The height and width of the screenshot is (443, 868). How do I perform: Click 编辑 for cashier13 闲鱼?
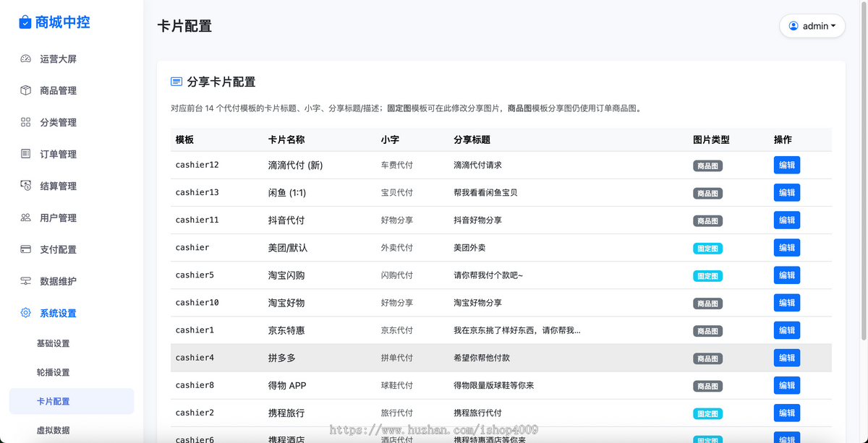[787, 193]
